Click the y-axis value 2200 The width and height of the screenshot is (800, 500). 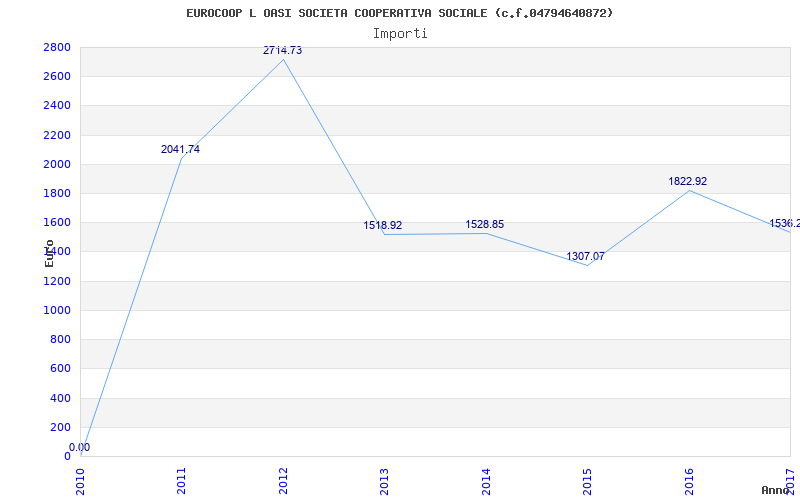[x=57, y=136]
